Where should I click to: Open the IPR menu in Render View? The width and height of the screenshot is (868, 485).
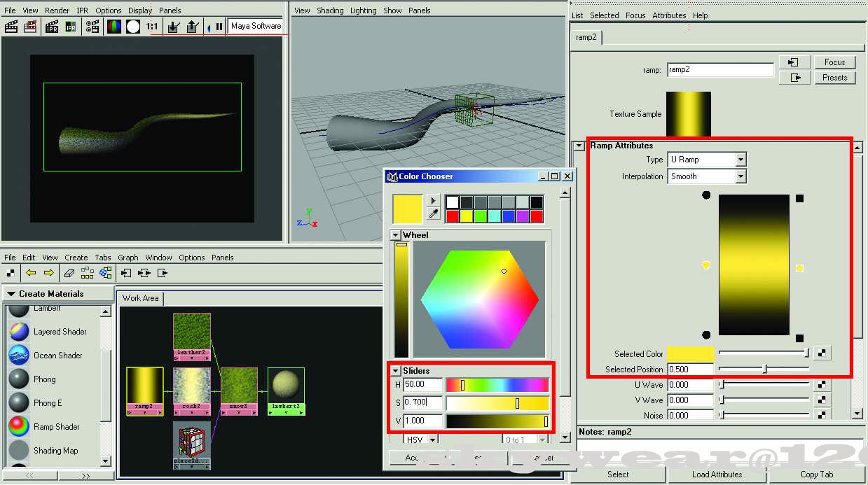pyautogui.click(x=82, y=10)
